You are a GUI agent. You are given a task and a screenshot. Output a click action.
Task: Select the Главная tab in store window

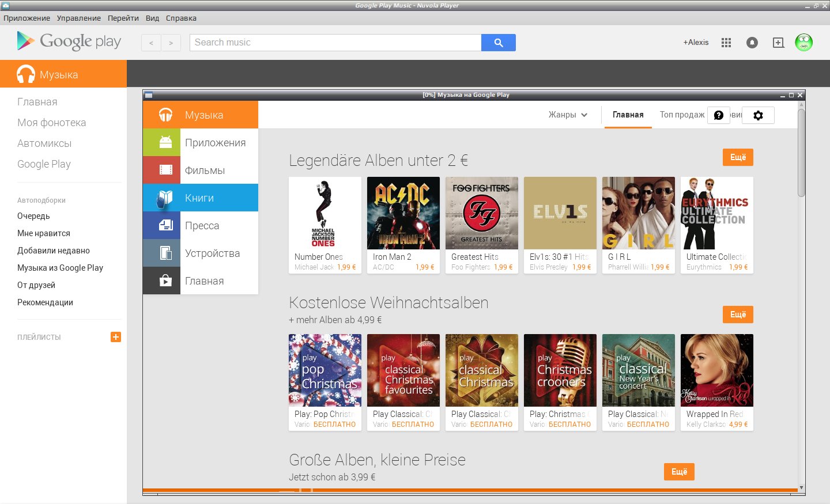tap(628, 115)
